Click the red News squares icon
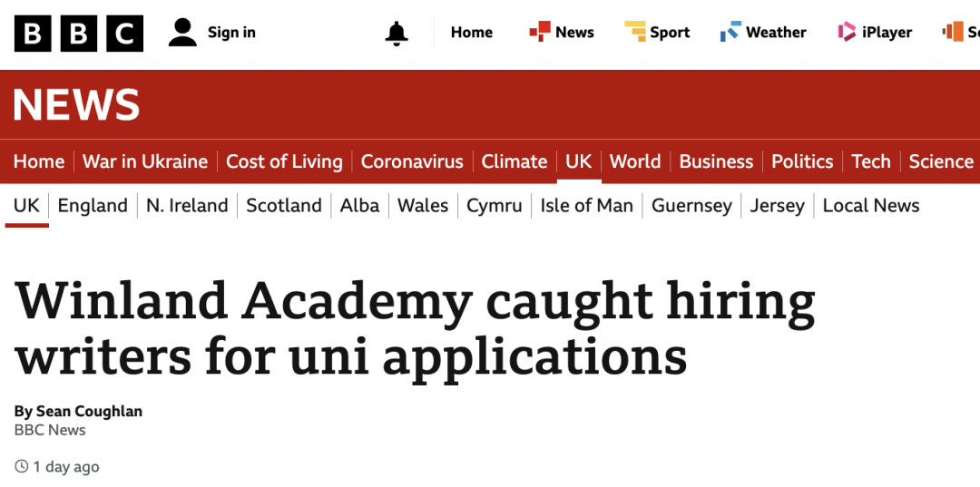 [x=540, y=31]
